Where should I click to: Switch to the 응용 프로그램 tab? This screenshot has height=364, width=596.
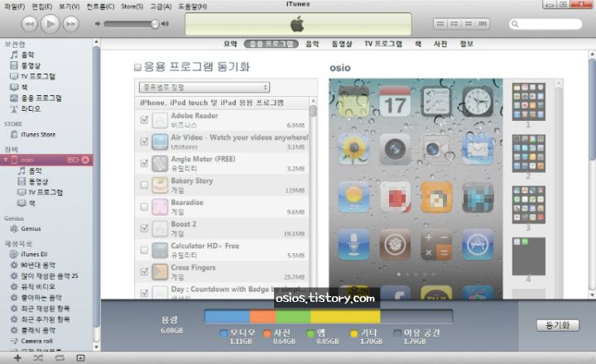pyautogui.click(x=271, y=44)
